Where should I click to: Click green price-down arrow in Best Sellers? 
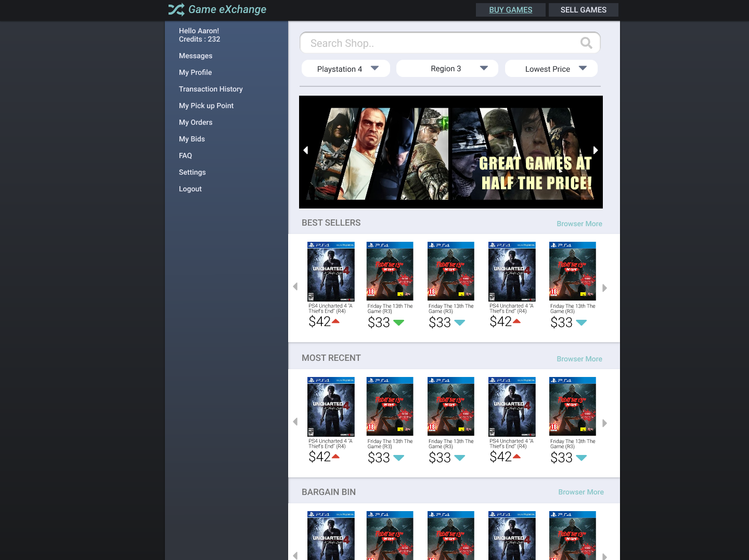(399, 323)
